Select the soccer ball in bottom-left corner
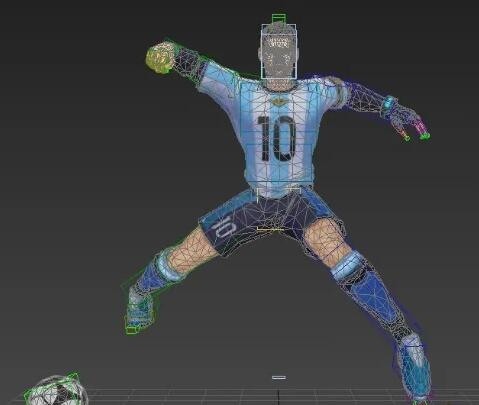 [56, 390]
